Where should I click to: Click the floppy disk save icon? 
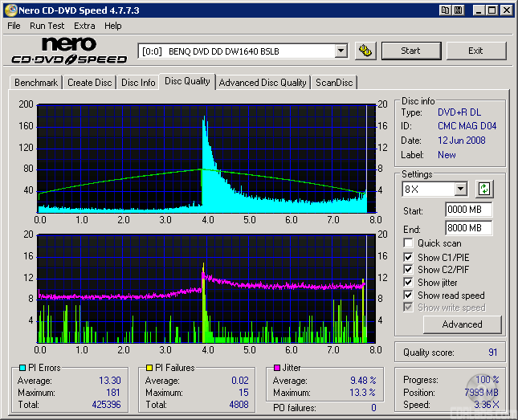click(x=458, y=10)
